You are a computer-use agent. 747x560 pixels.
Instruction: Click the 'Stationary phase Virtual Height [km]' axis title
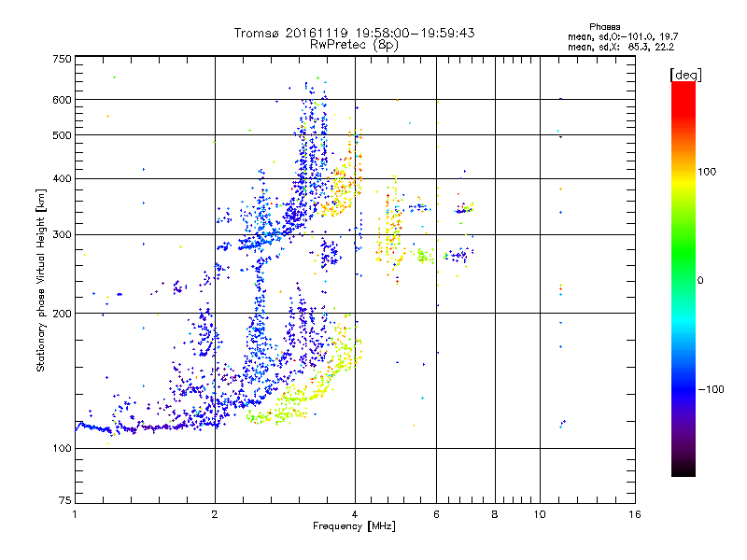pos(41,280)
